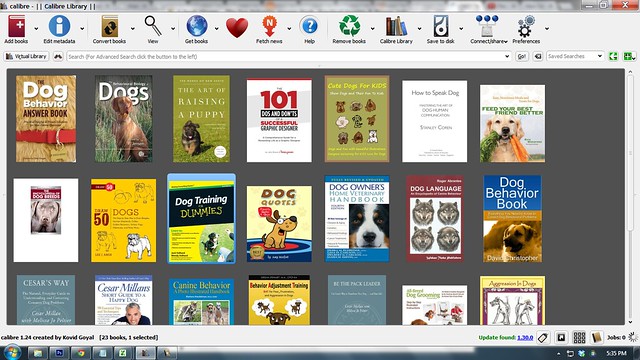The width and height of the screenshot is (640, 360).
Task: Open Photoshop from the taskbar
Action: [x=59, y=353]
